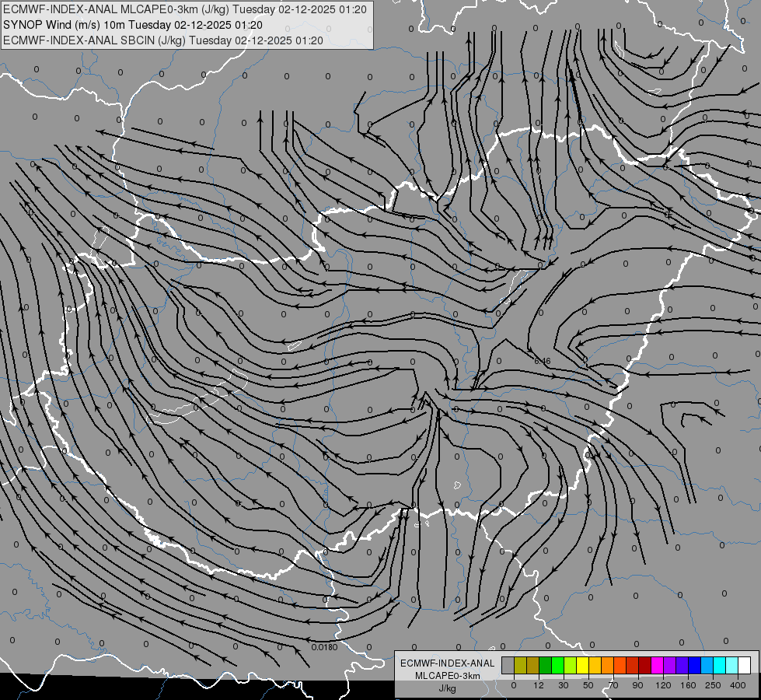This screenshot has width=761, height=700.
Task: Click the dark gold legend swatch
Action: (x=533, y=666)
